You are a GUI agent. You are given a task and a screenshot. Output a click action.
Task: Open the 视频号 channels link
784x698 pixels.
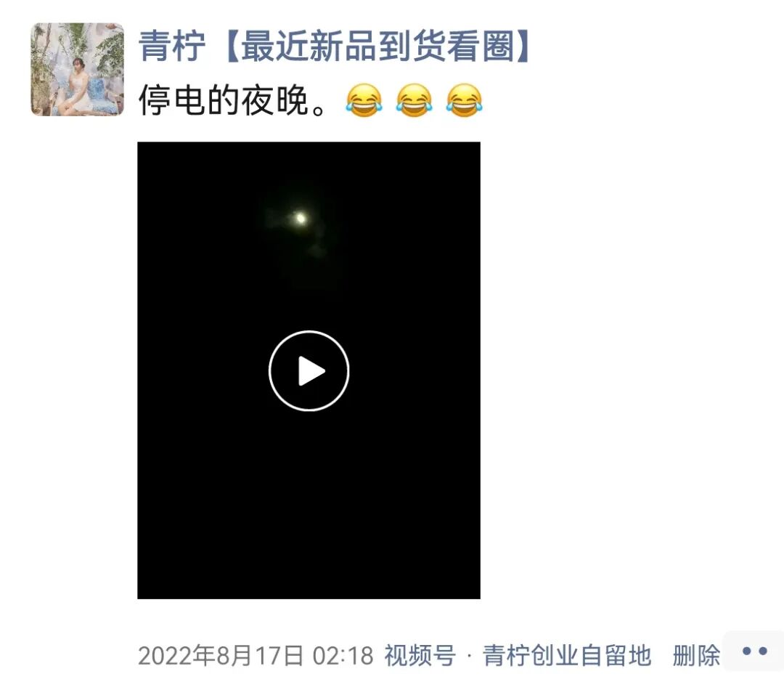[x=420, y=655]
